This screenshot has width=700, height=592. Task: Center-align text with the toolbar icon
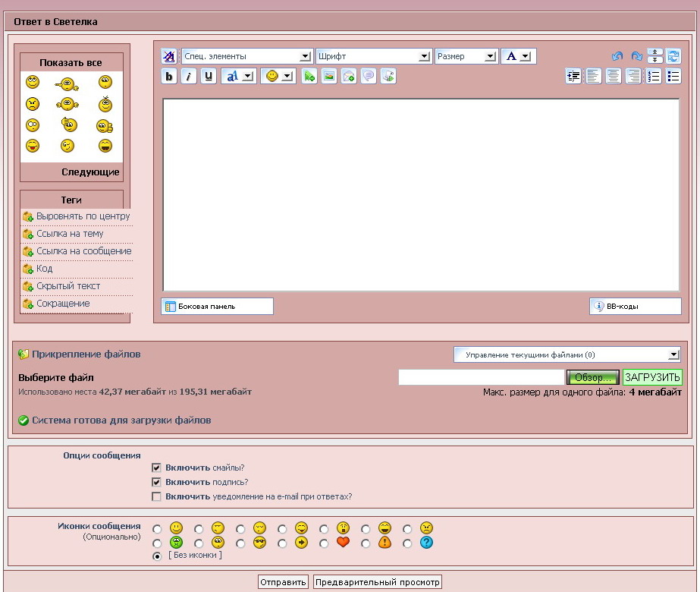(x=613, y=76)
